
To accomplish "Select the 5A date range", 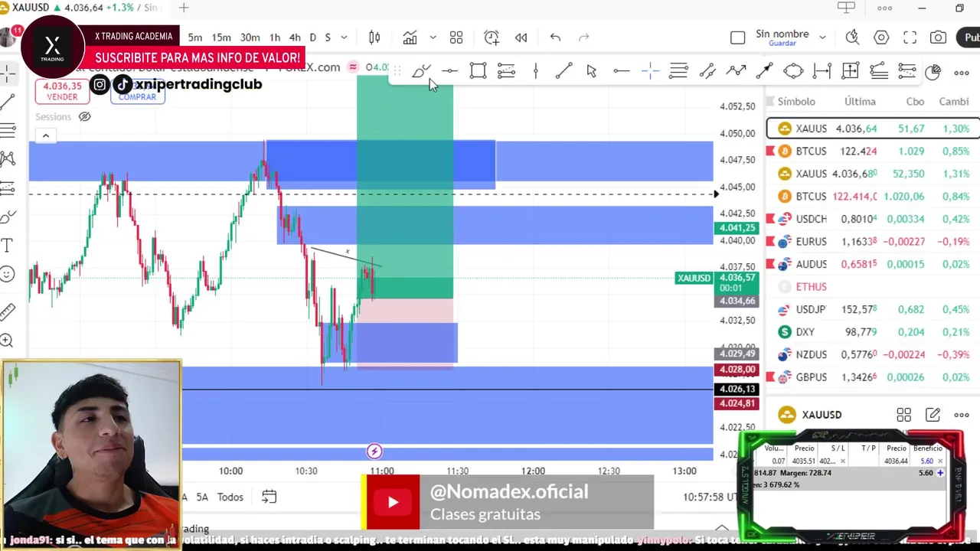I will pos(202,497).
